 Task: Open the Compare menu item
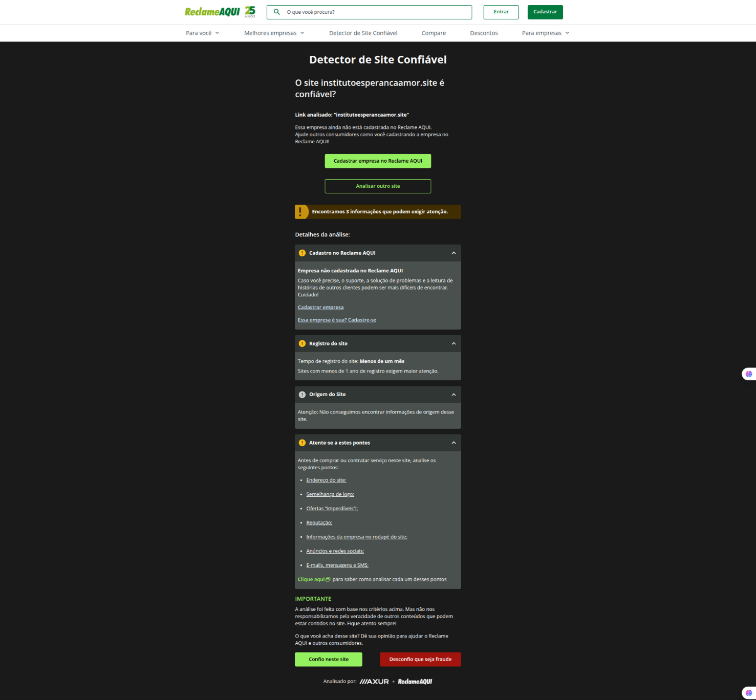click(434, 33)
